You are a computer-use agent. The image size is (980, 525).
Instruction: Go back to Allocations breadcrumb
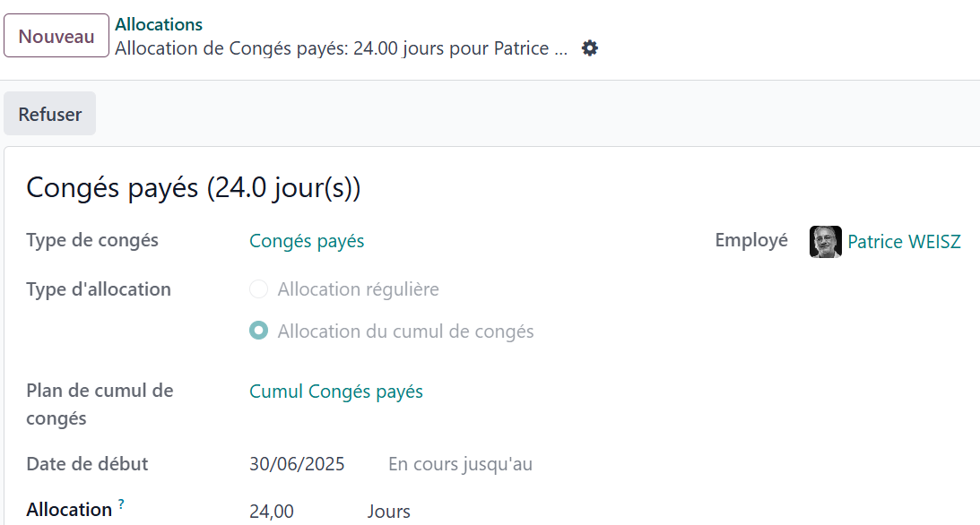click(x=159, y=24)
